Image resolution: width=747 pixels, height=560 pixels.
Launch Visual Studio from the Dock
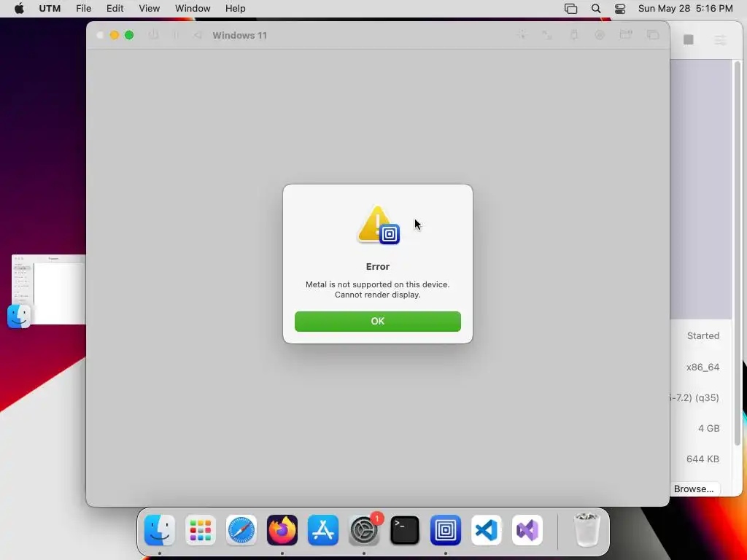click(527, 530)
